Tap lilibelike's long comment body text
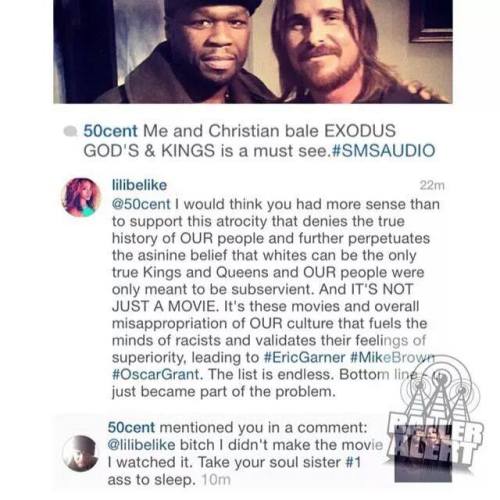Image resolution: width=500 pixels, height=500 pixels. [x=275, y=298]
